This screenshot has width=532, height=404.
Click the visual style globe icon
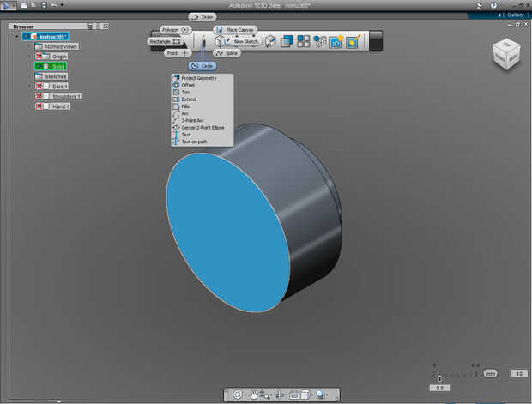coord(320,395)
